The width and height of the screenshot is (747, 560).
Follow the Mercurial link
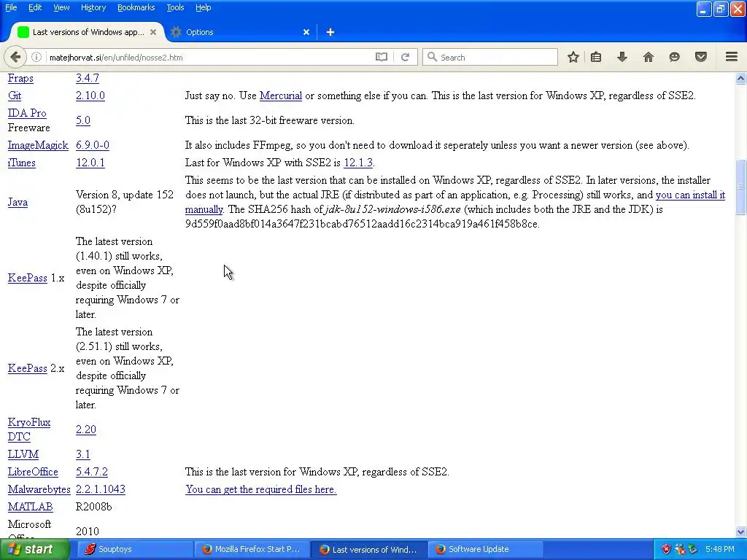pyautogui.click(x=281, y=96)
